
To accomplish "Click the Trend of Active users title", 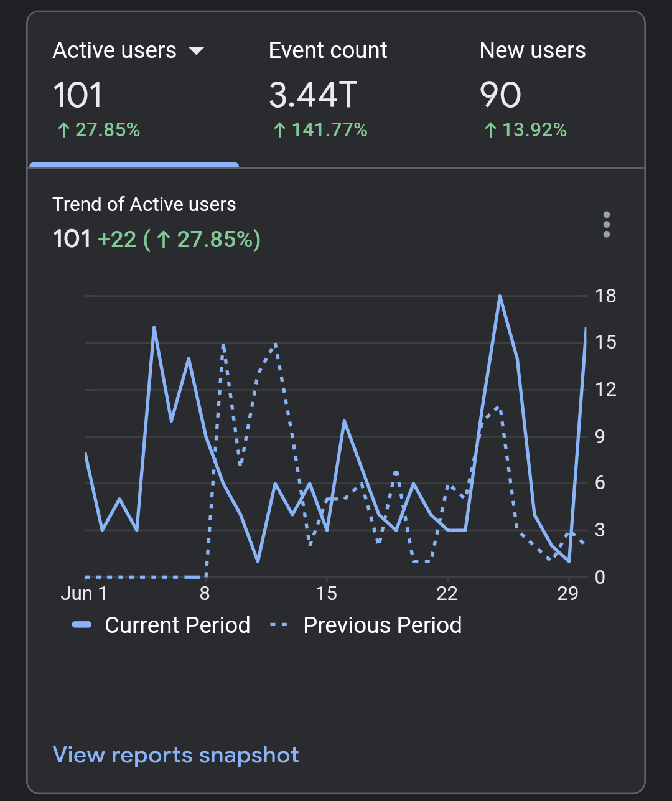I will tap(144, 204).
